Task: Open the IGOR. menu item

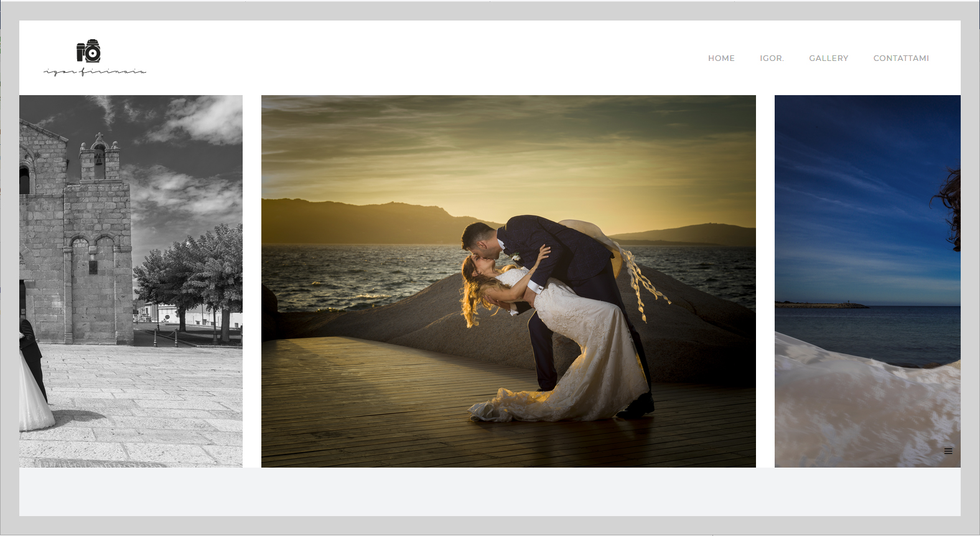Action: pyautogui.click(x=772, y=58)
